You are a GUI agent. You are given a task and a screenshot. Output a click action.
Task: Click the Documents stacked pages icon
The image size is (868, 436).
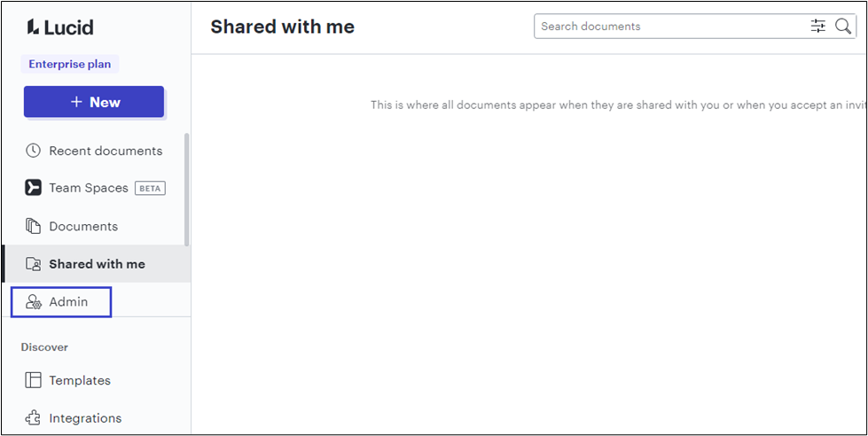click(34, 226)
